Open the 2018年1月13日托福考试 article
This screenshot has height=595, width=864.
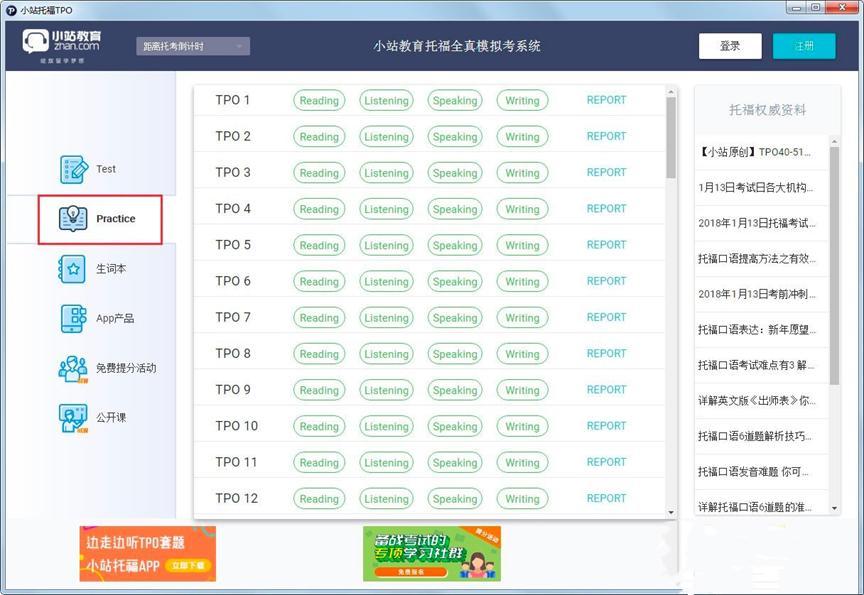point(757,223)
